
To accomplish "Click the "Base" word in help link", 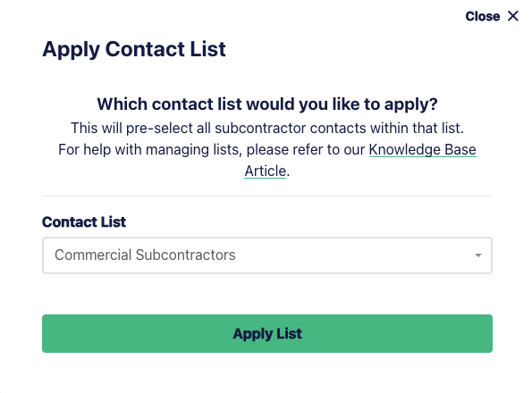I will [460, 149].
